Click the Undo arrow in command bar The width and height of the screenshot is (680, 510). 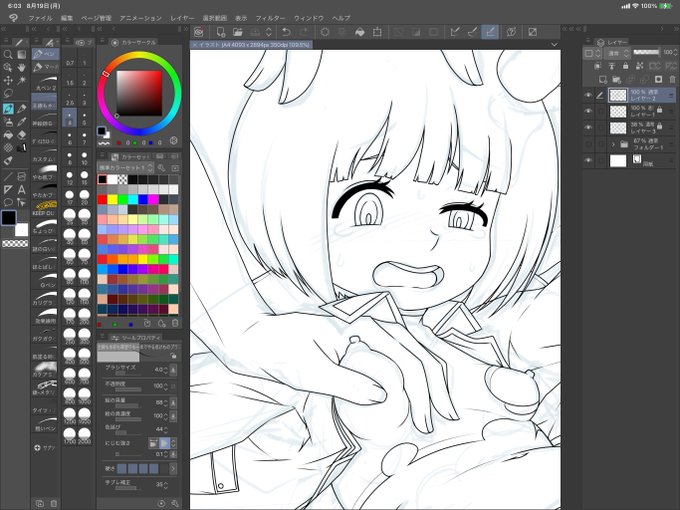pos(286,32)
